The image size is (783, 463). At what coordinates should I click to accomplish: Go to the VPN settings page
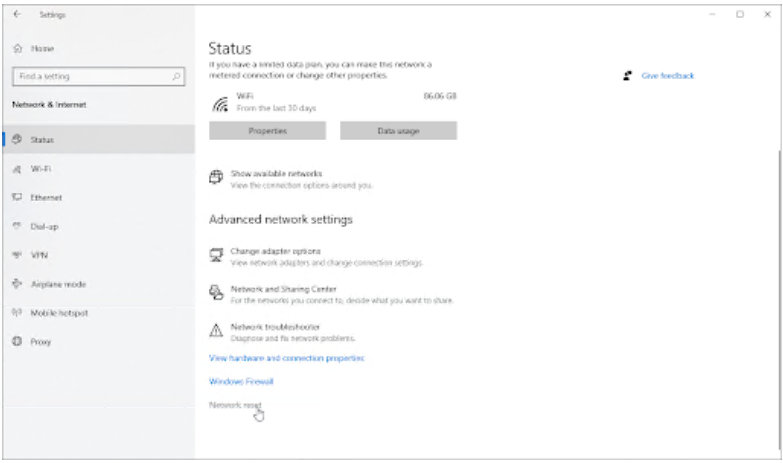pyautogui.click(x=39, y=255)
